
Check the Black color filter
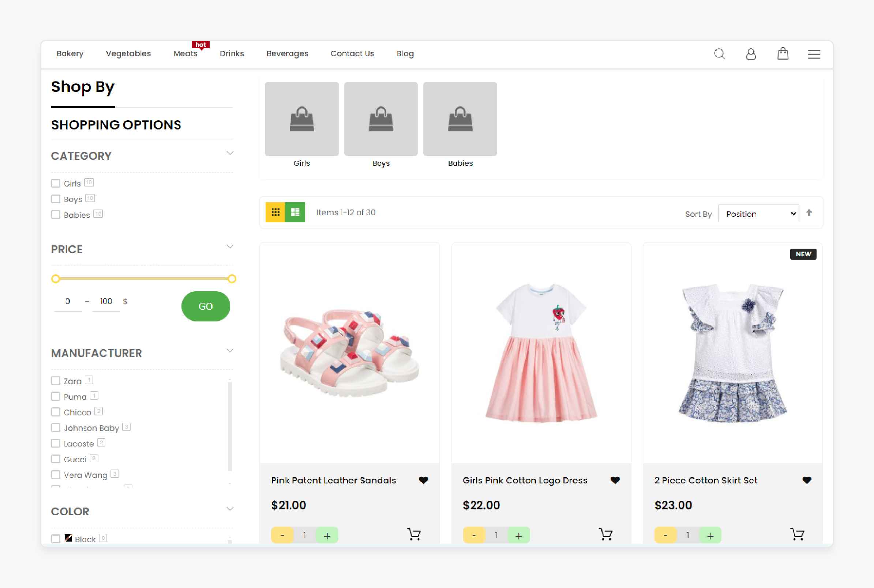coord(56,539)
